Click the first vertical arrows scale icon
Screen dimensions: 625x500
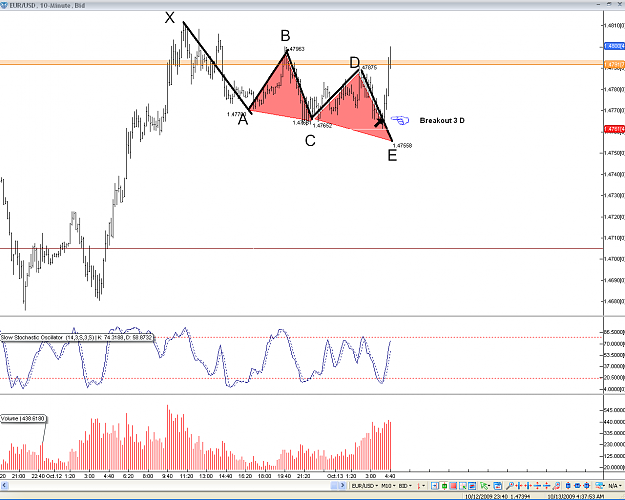537,486
